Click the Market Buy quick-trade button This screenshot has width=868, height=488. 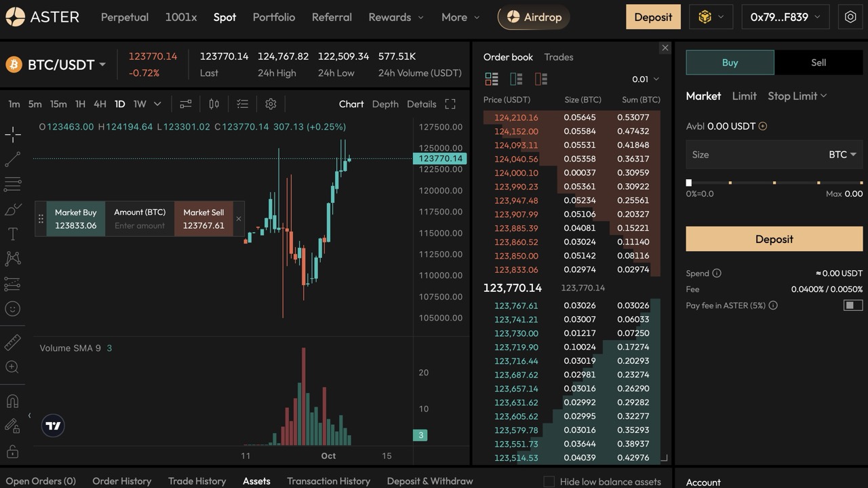(x=76, y=219)
